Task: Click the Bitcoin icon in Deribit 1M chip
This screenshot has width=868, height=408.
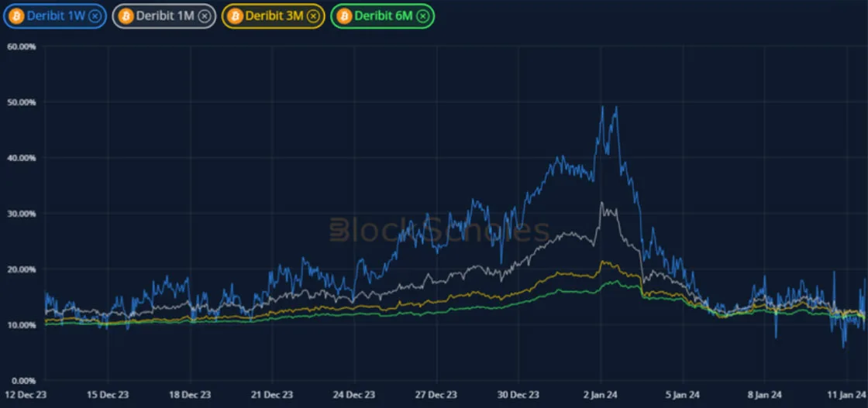Action: coord(125,16)
